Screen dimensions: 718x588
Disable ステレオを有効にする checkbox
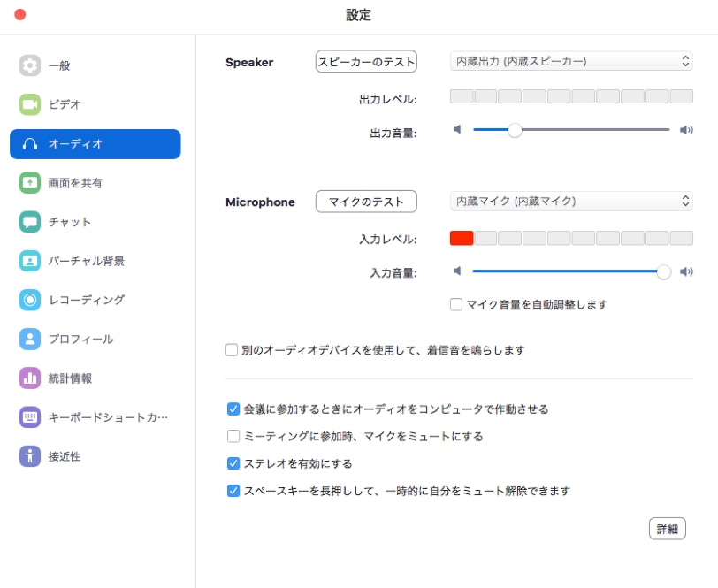(233, 463)
